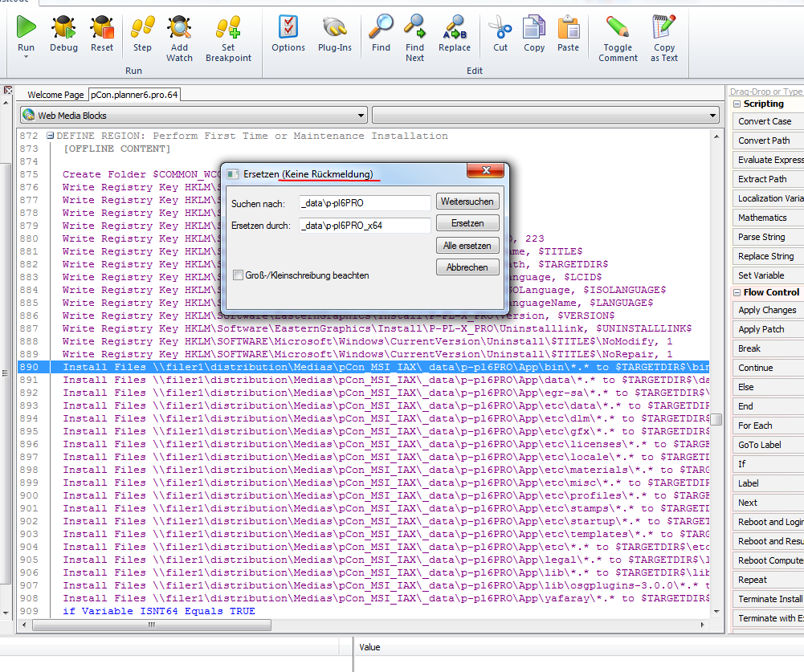Click Find Next icon
Screen dimensions: 804x672
pos(414,26)
